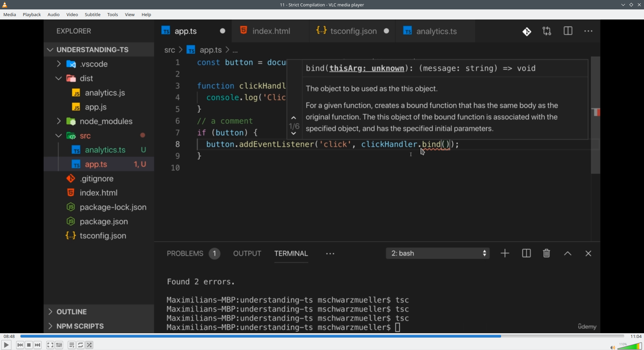Click the open changes compare icon
This screenshot has width=644, height=350.
tap(547, 32)
